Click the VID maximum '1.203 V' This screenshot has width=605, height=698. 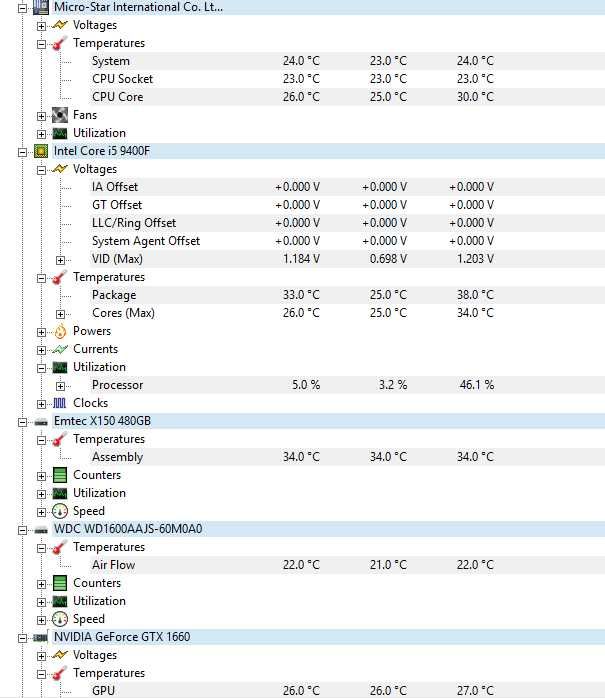pyautogui.click(x=475, y=259)
